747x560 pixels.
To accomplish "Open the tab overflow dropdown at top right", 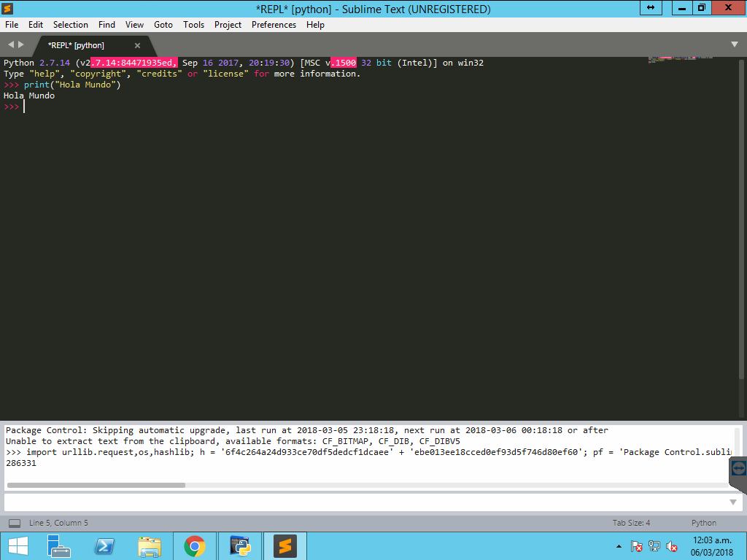I will [735, 44].
